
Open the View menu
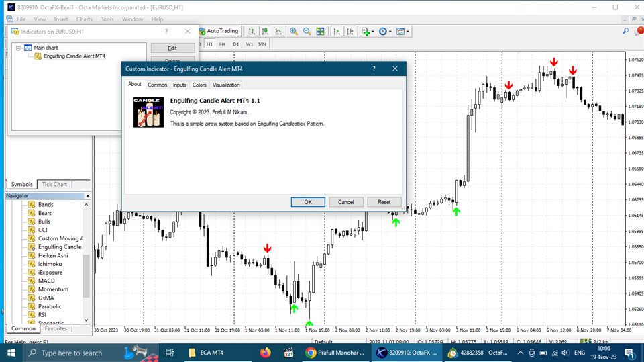pos(40,19)
